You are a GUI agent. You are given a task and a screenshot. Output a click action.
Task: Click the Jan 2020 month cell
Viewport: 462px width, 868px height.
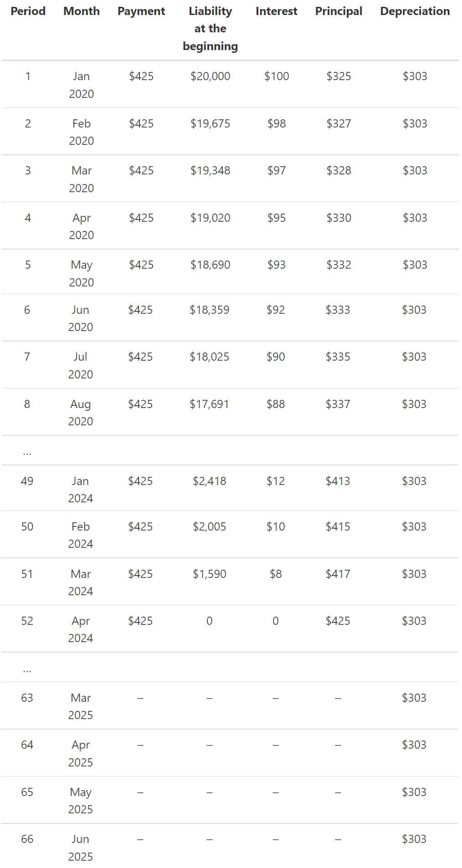tap(82, 85)
